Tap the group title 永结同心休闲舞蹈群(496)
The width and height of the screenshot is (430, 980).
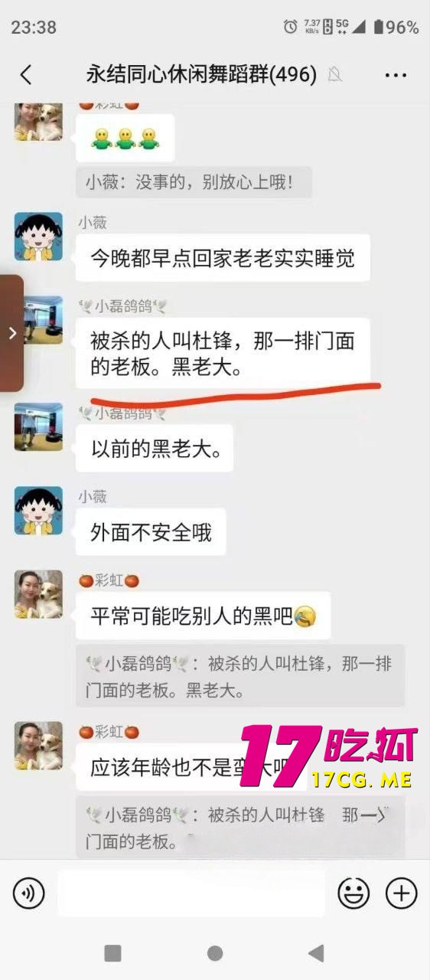point(201,74)
